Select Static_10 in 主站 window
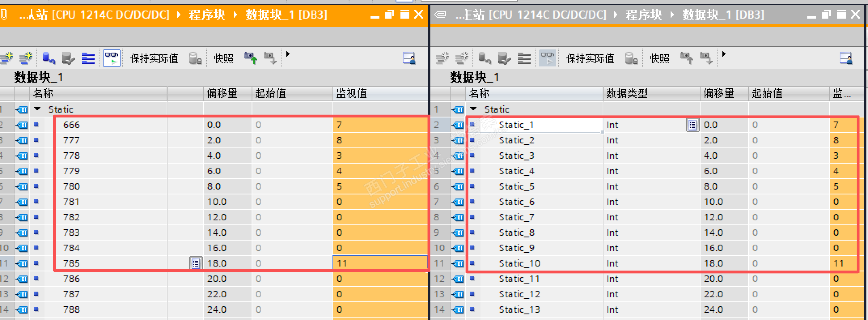Viewport: 868px width, 320px height. tap(519, 263)
